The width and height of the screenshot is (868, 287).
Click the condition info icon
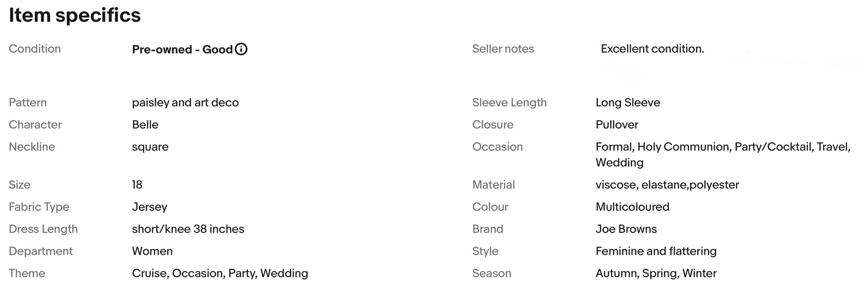pyautogui.click(x=241, y=49)
